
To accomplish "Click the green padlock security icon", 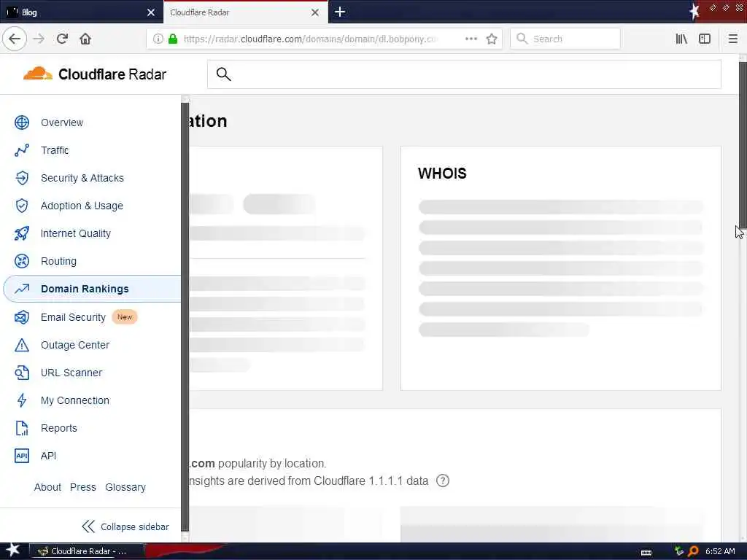I will click(x=173, y=39).
